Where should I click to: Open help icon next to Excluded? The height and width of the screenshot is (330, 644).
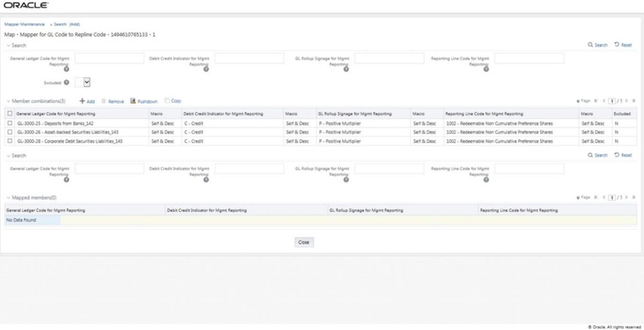tap(66, 82)
